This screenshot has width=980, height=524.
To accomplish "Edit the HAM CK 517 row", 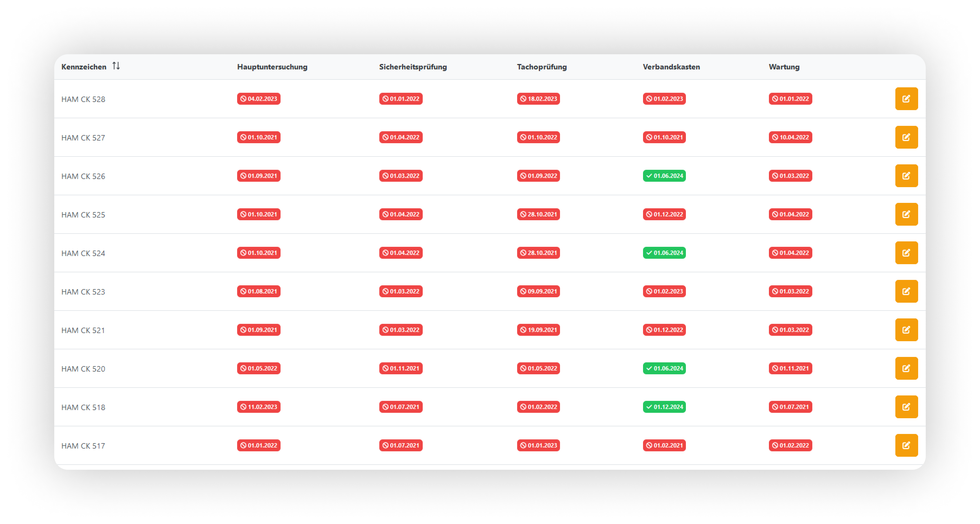I will 906,445.
